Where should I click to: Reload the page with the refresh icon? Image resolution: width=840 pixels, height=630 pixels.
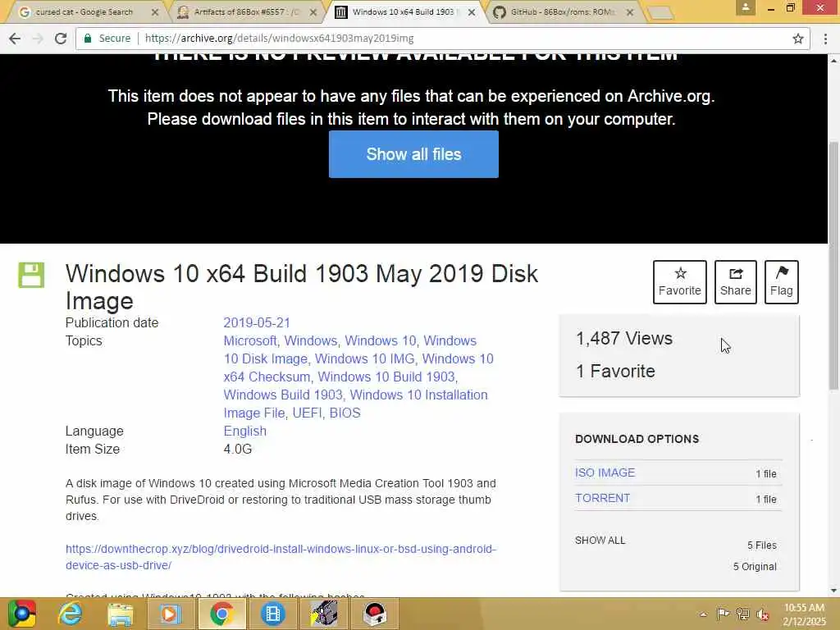(x=61, y=38)
